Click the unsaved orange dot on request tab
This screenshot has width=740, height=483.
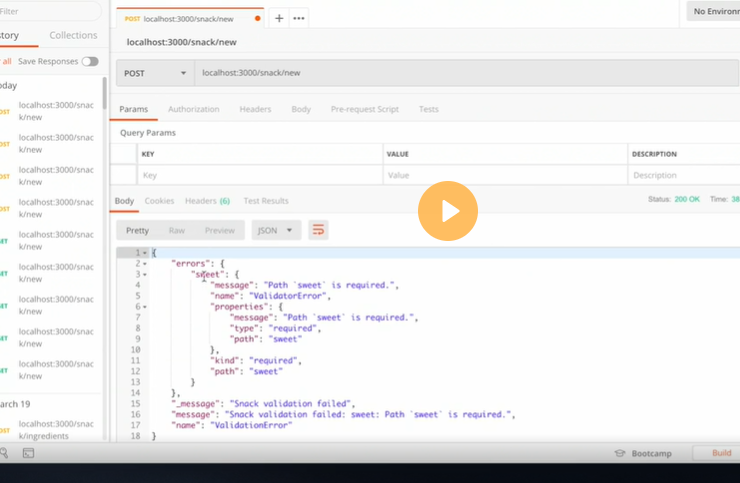click(x=258, y=18)
